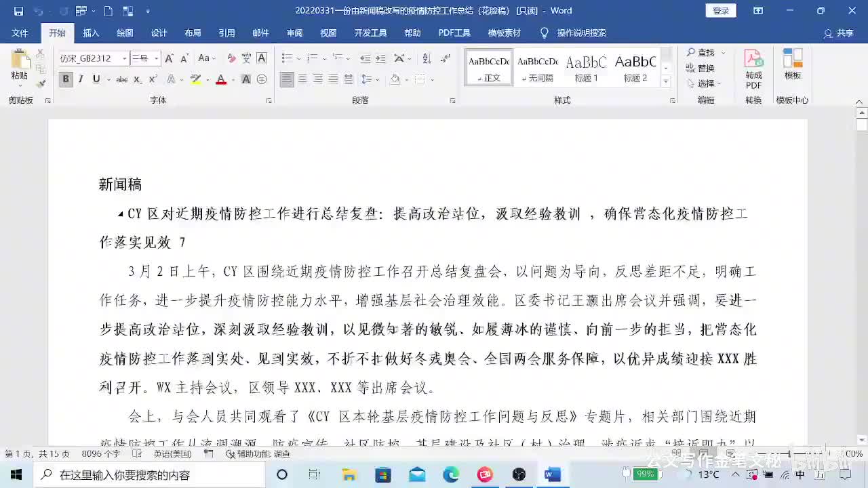Open the font name dropdown 仿宋_GB2312
The image size is (868, 488).
[x=124, y=59]
